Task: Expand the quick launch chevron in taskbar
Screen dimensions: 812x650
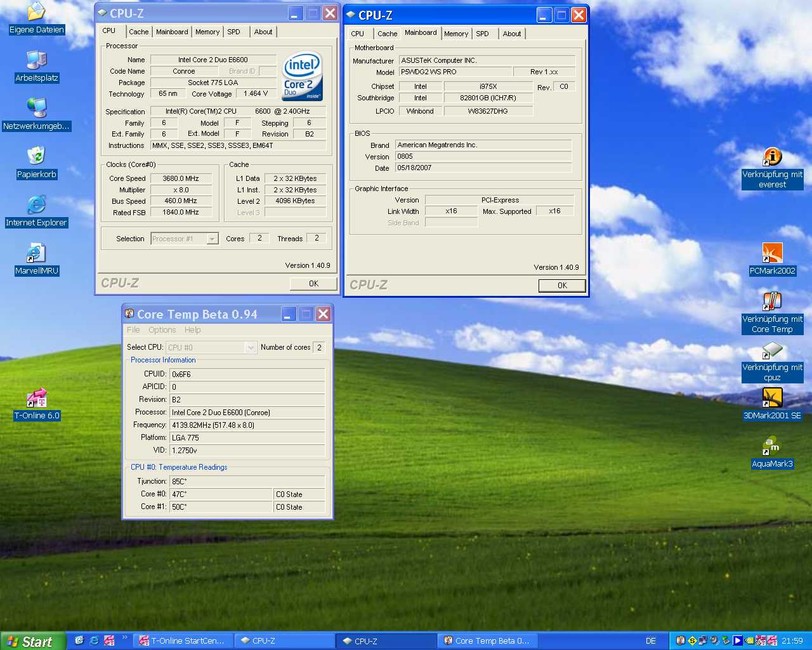Action: click(124, 637)
